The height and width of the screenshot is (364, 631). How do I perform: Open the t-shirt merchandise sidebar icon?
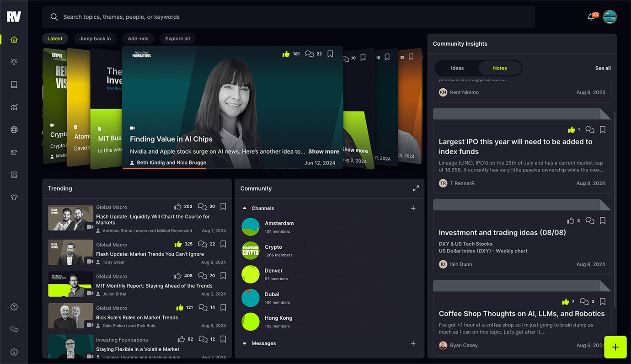pyautogui.click(x=14, y=198)
